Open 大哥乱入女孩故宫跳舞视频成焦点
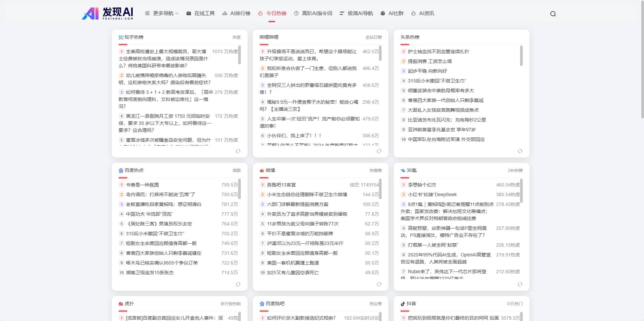644x321 pixels. pos(443,110)
